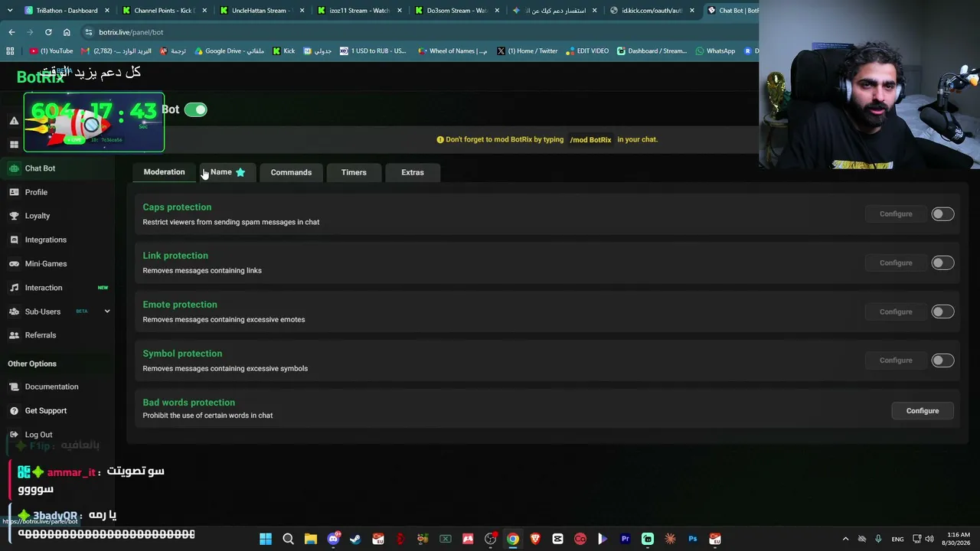Configure Bad words protection
This screenshot has width=980, height=551.
(x=923, y=411)
